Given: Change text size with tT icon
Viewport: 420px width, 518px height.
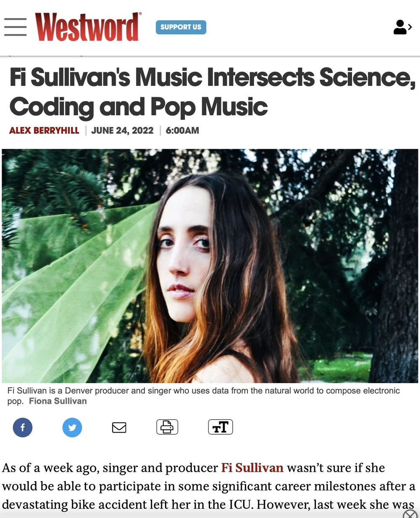Looking at the screenshot, I should tap(220, 427).
